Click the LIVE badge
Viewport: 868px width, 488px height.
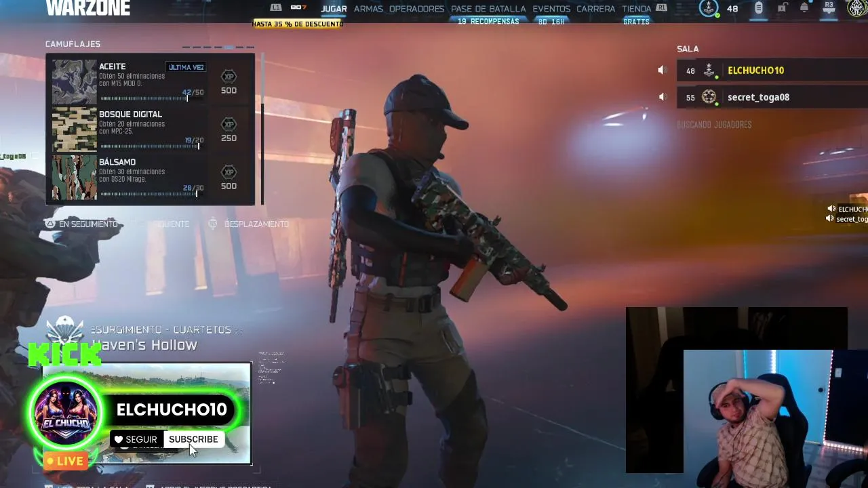65,461
